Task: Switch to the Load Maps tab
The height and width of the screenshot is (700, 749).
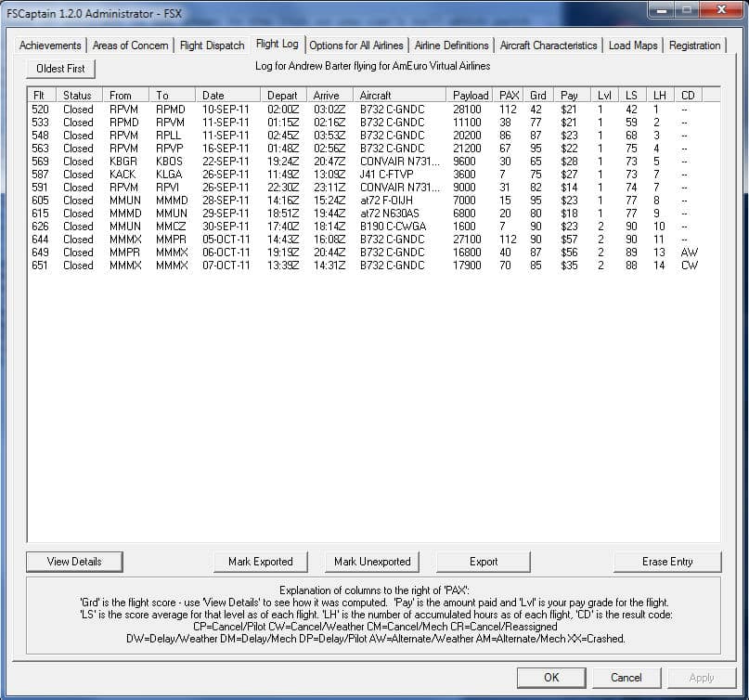Action: tap(633, 45)
